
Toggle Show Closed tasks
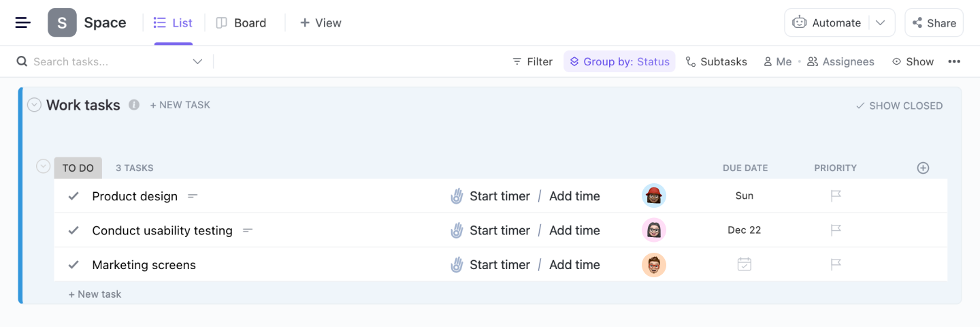898,106
